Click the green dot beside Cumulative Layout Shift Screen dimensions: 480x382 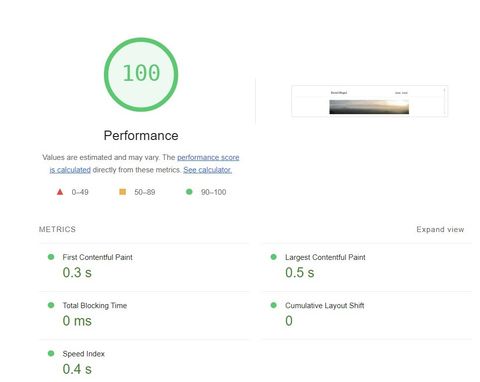pos(274,305)
